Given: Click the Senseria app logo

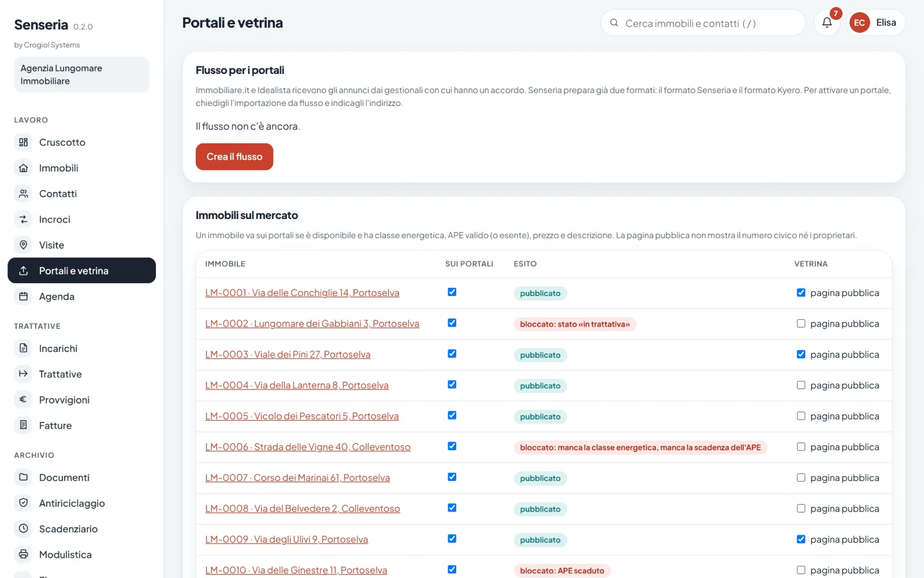Looking at the screenshot, I should click(x=41, y=25).
